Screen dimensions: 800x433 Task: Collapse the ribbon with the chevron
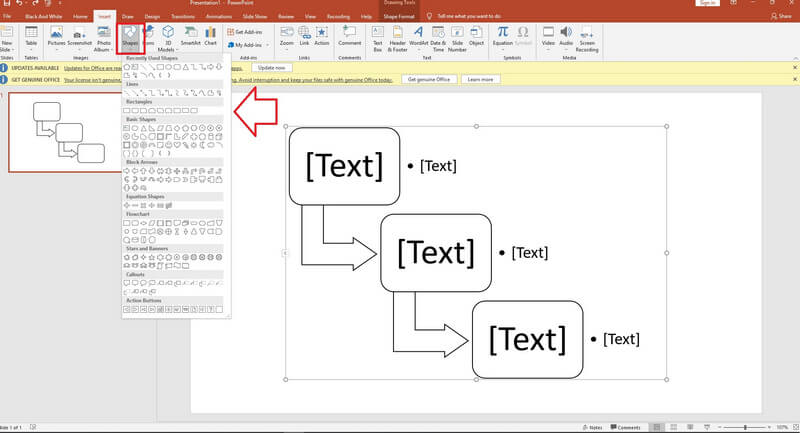(x=795, y=58)
